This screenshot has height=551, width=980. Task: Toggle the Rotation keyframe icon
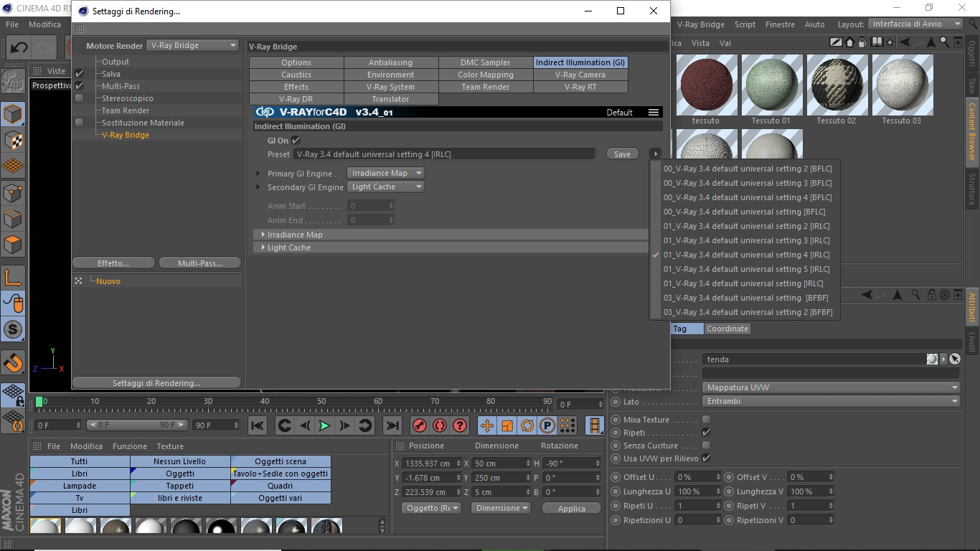(527, 425)
